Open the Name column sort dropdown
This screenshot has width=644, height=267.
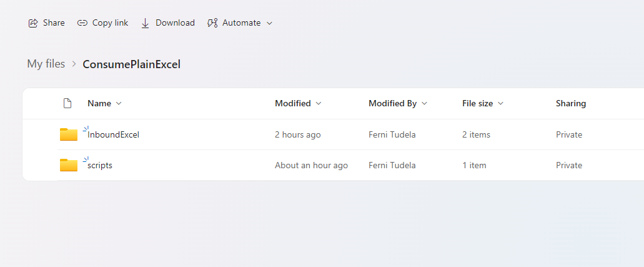[119, 104]
